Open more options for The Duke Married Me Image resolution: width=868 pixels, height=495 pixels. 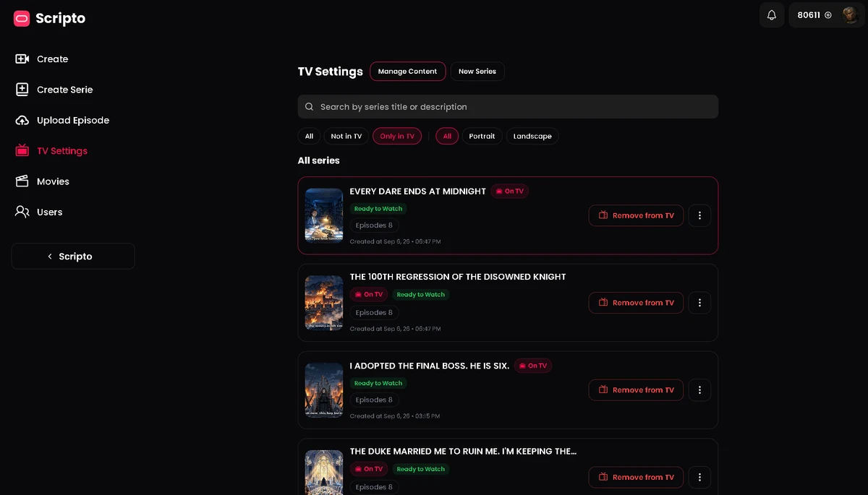[x=699, y=477]
